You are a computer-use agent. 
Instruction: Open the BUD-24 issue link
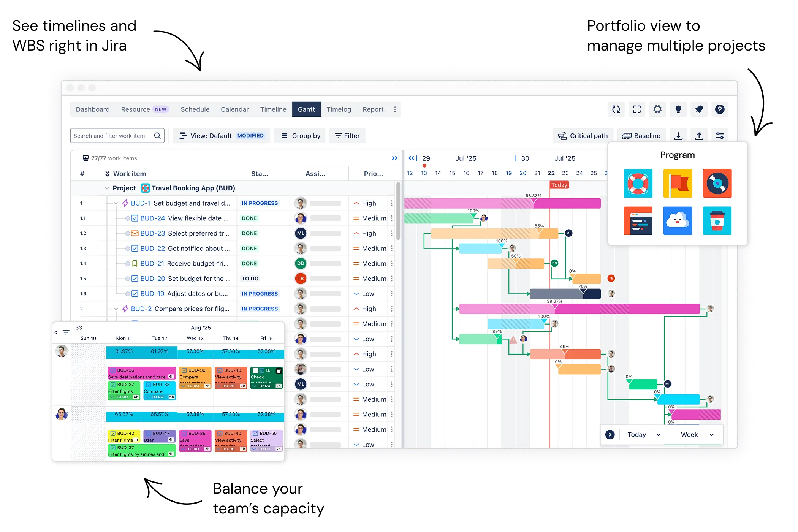[153, 218]
